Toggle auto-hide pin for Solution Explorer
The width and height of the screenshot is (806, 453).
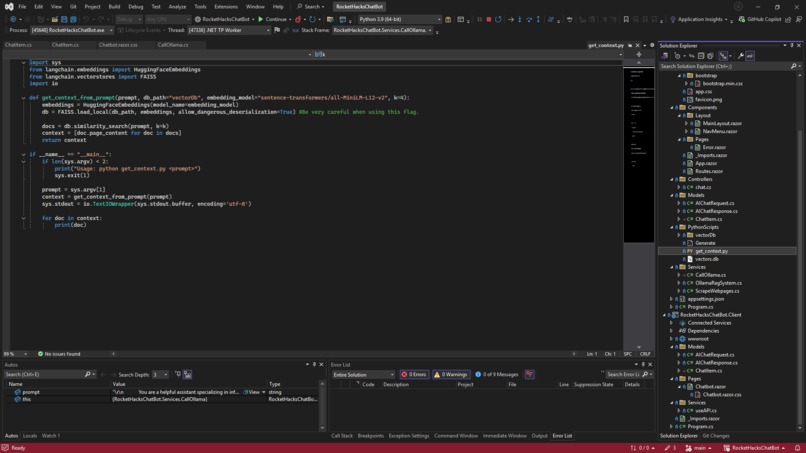792,45
